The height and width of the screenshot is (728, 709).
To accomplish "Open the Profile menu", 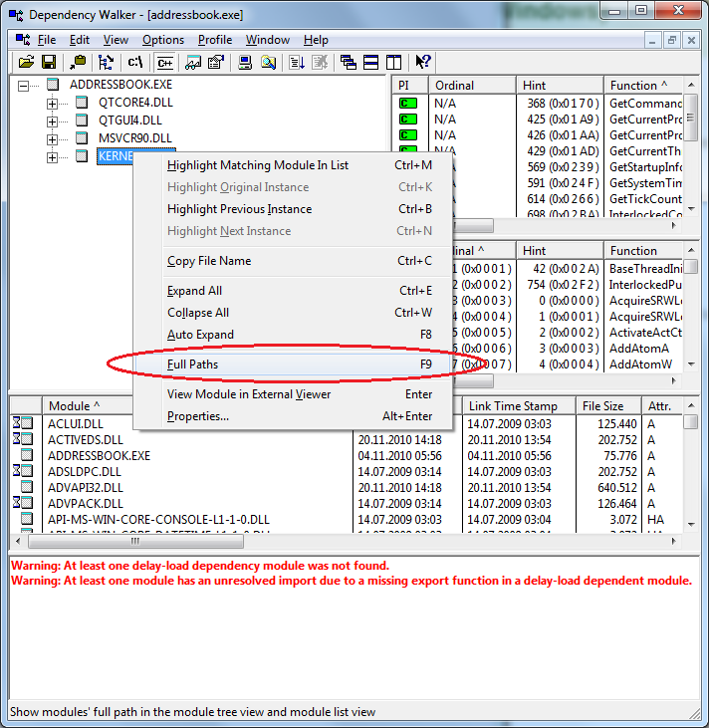I will coord(214,40).
